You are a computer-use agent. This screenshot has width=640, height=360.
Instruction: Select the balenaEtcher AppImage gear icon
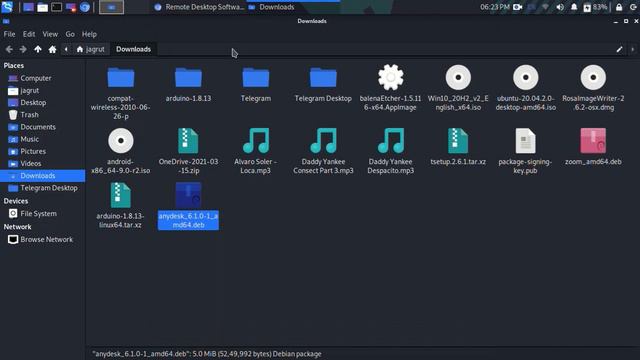[x=391, y=77]
